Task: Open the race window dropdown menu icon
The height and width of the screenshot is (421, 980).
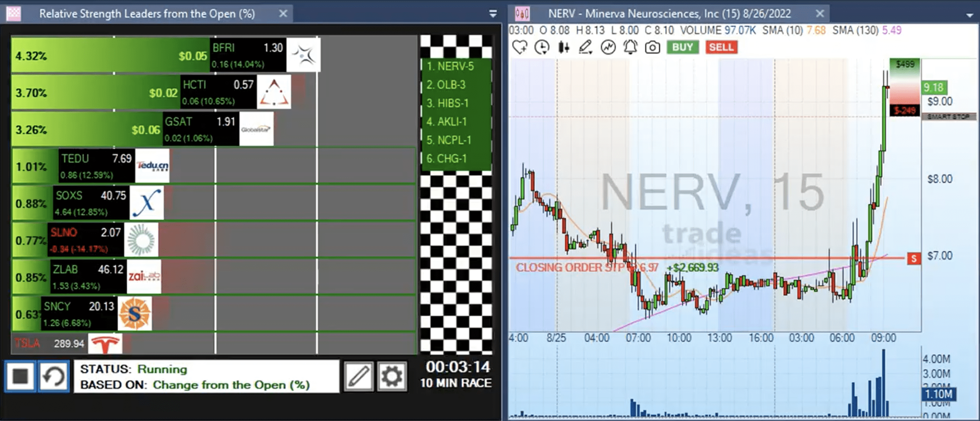Action: pyautogui.click(x=493, y=14)
